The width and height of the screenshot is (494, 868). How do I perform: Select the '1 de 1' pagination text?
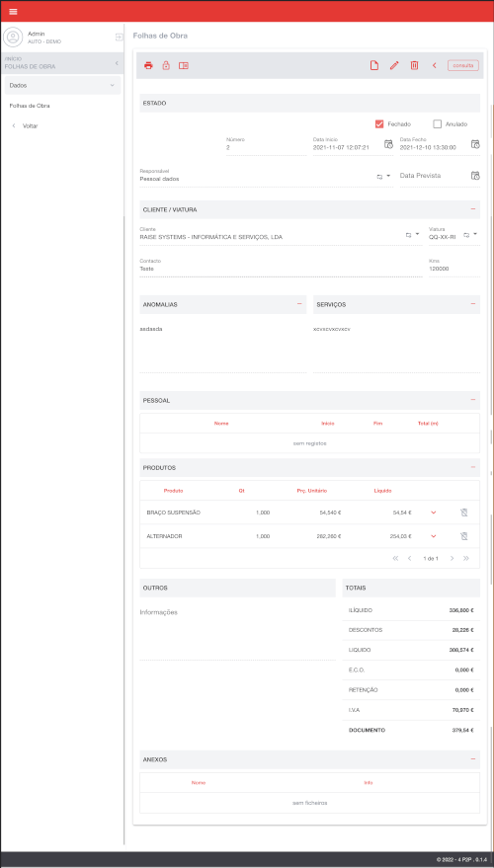[431, 559]
